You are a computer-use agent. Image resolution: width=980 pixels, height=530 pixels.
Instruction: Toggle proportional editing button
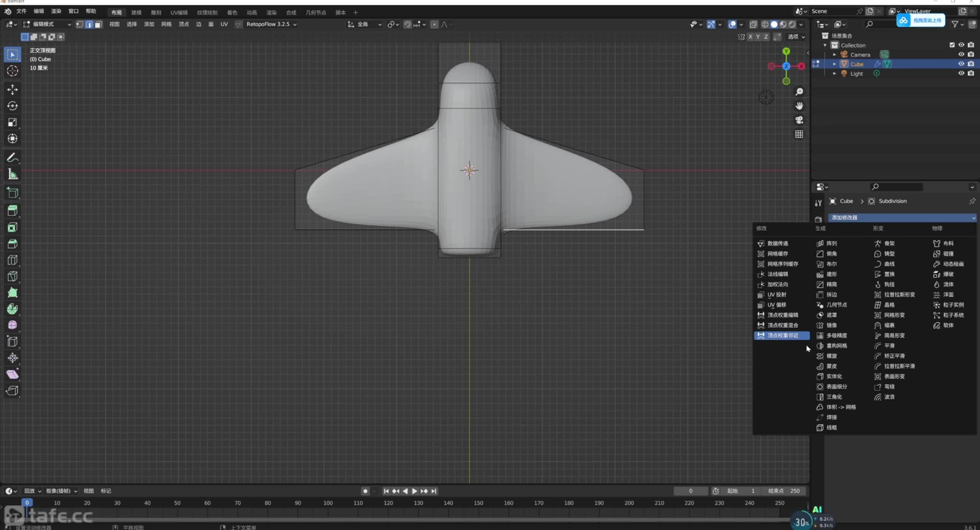coord(434,25)
